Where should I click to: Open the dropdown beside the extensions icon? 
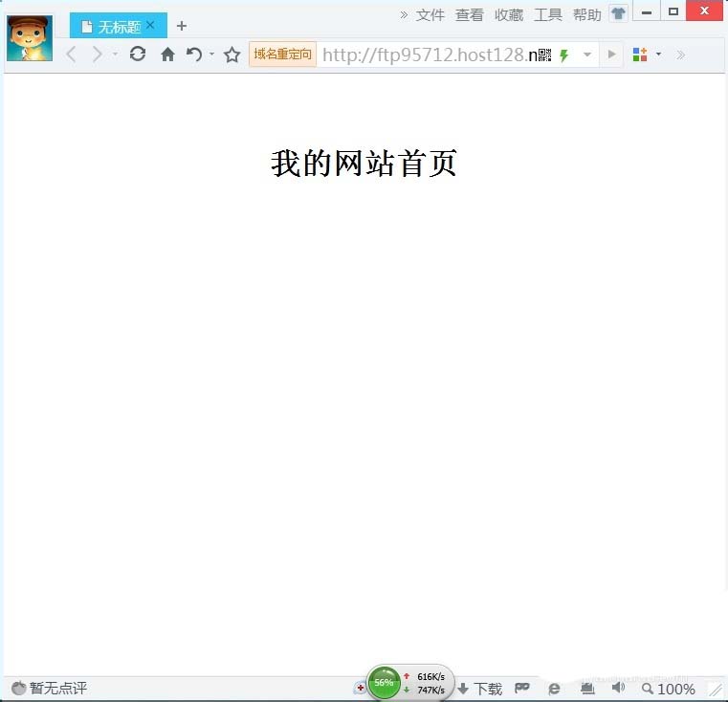(x=659, y=55)
